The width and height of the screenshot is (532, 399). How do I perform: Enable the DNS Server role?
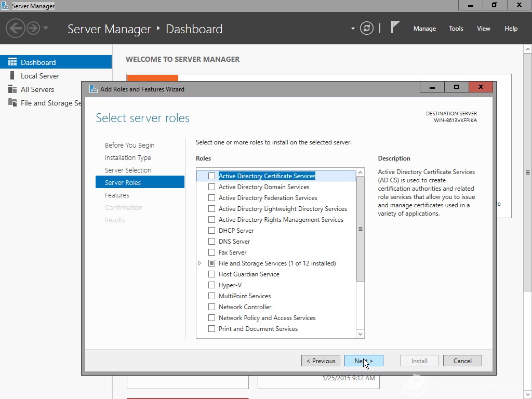point(211,241)
